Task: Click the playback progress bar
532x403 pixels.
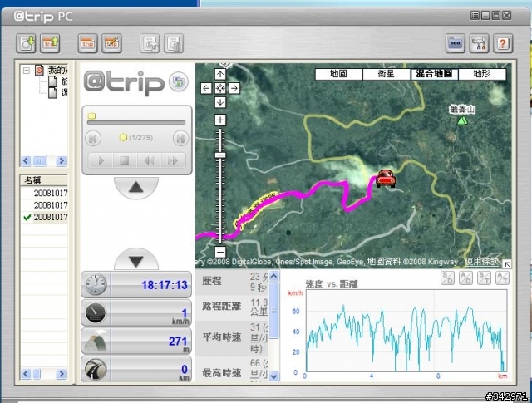Action: click(136, 122)
